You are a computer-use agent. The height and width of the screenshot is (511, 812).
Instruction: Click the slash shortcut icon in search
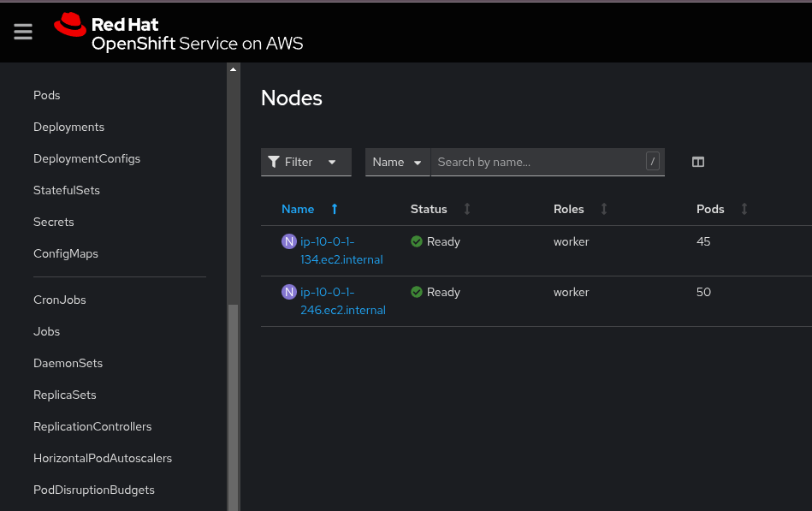pos(653,161)
